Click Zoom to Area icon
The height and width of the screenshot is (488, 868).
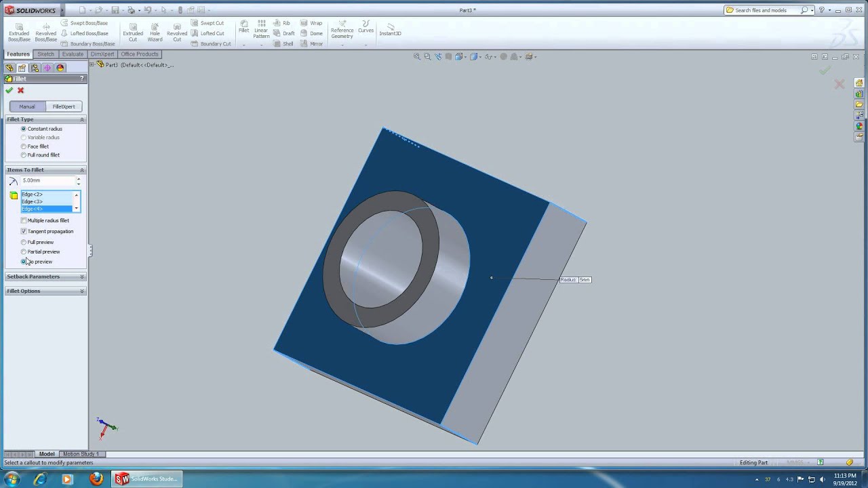[427, 57]
